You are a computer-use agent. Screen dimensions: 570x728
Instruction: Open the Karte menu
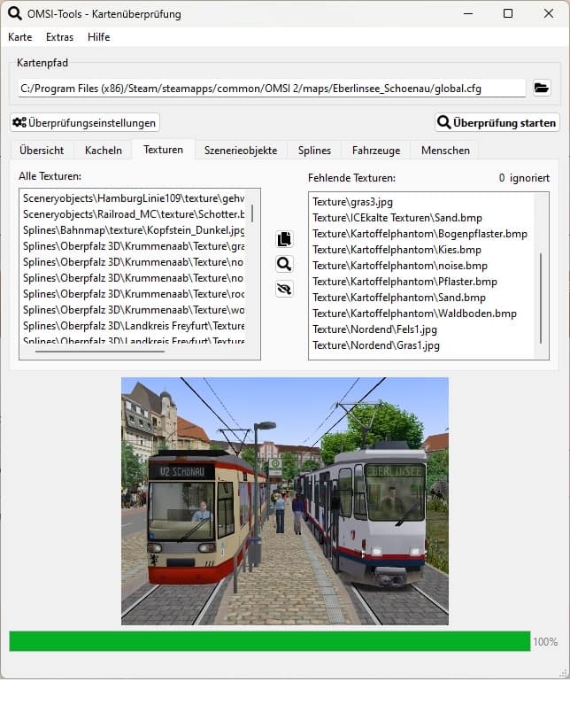pyautogui.click(x=20, y=37)
